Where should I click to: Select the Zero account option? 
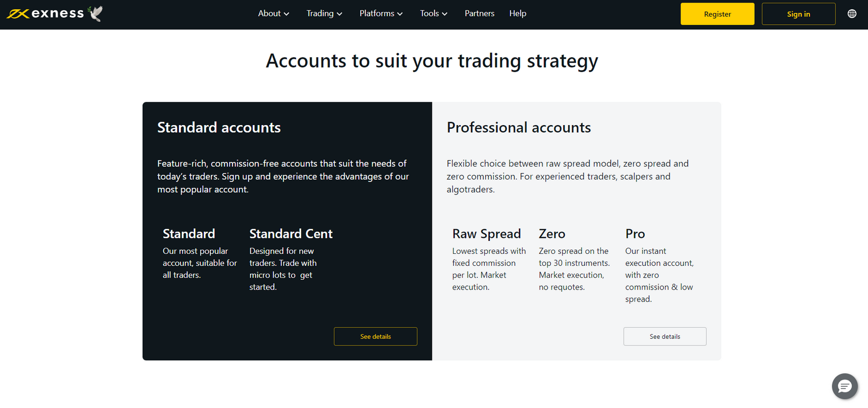click(x=552, y=233)
